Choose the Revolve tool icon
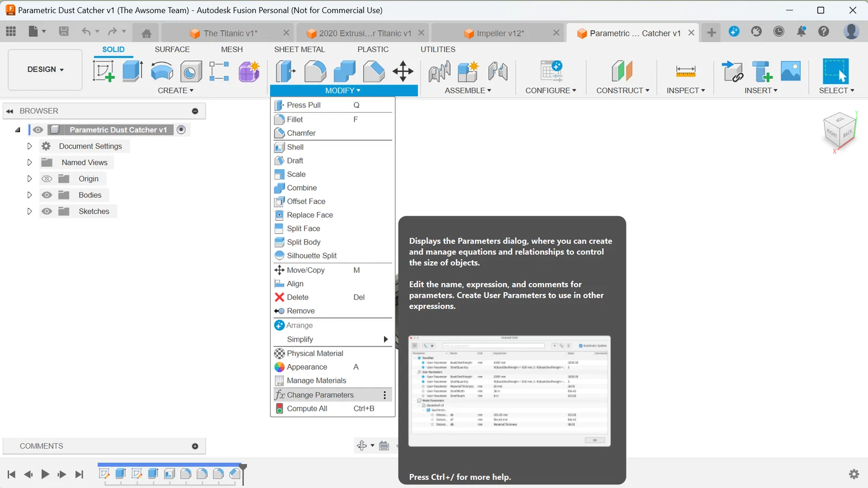 [162, 71]
